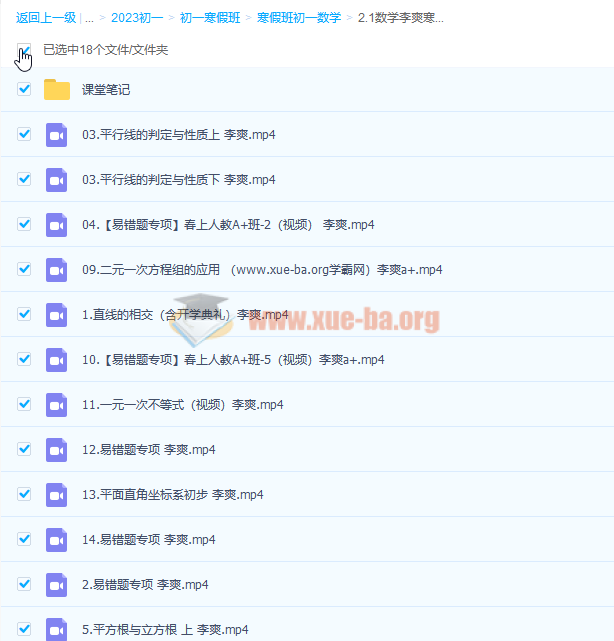The image size is (614, 641).
Task: Open file 14.易错题专项 李爽.mp4
Action: [x=148, y=540]
